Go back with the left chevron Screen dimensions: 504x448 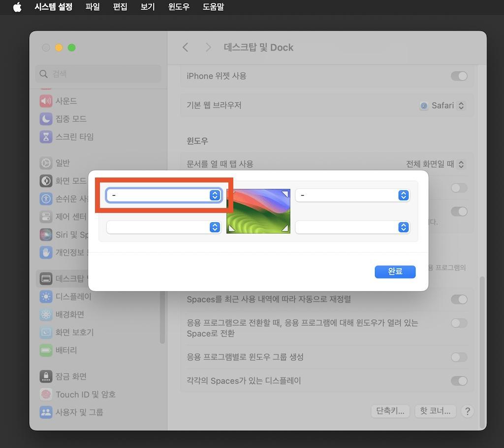pos(185,48)
